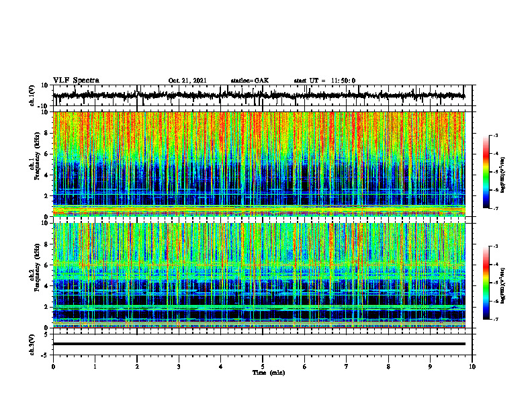Click the "1" tick on the Time axis
The width and height of the screenshot is (532, 411).
pos(95,367)
